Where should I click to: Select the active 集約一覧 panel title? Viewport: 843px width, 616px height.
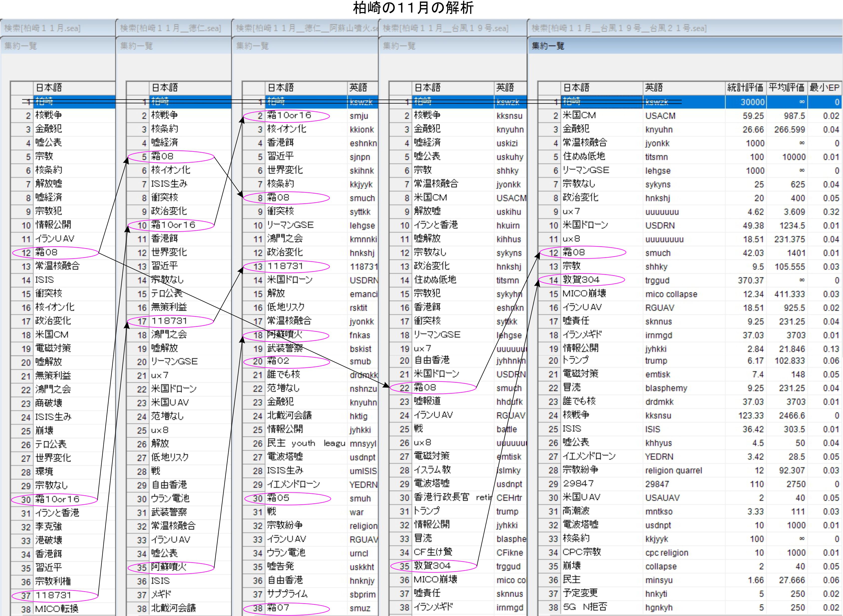(x=548, y=46)
